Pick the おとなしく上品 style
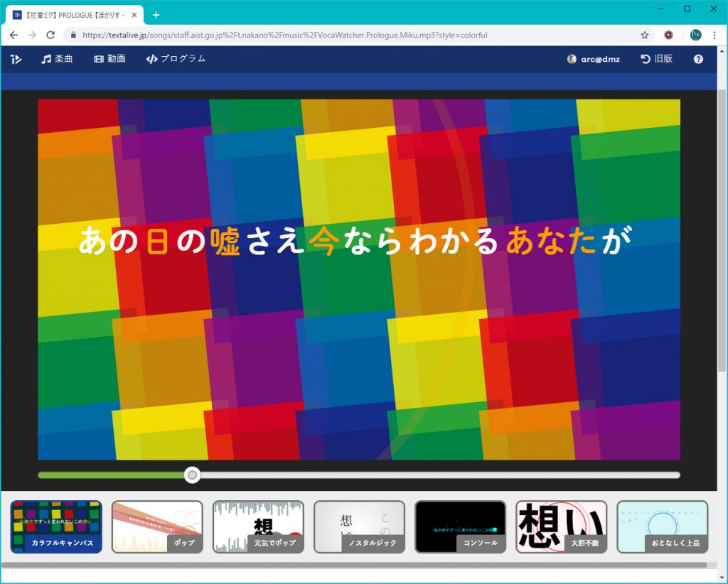Image resolution: width=728 pixels, height=584 pixels. pyautogui.click(x=662, y=526)
